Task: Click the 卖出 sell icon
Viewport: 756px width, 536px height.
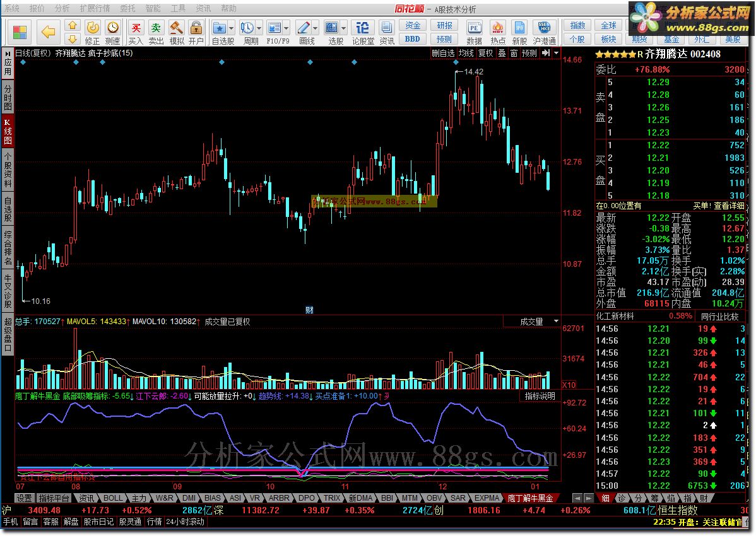Action: 157,33
